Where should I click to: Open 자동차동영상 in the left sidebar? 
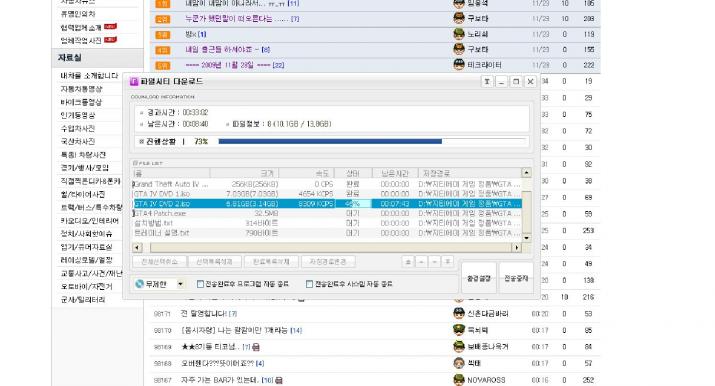pyautogui.click(x=81, y=89)
